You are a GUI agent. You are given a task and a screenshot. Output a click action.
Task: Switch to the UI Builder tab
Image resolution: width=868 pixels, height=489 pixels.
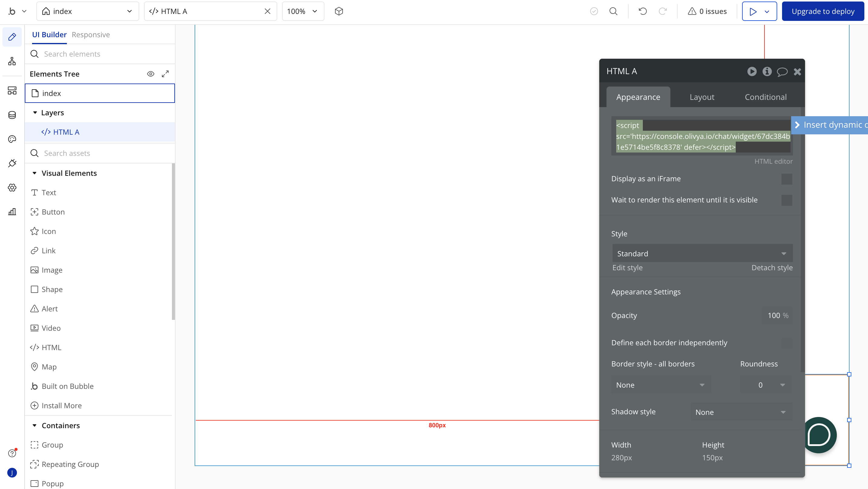(x=49, y=35)
